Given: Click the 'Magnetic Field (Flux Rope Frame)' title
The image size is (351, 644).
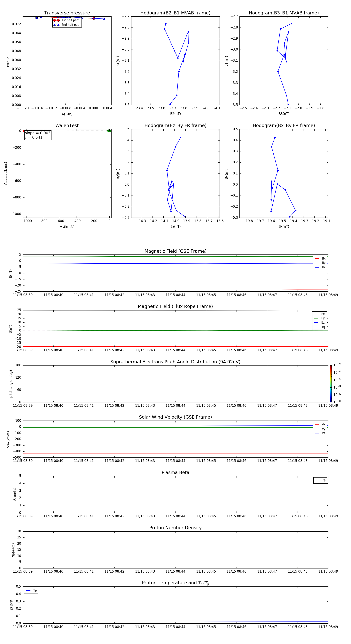Looking at the screenshot, I should coord(175,307).
